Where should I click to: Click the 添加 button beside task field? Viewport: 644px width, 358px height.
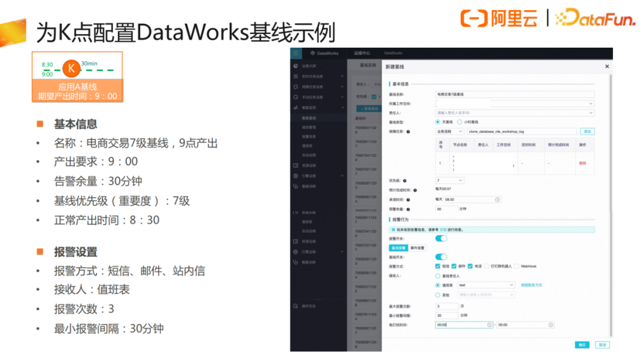[587, 131]
